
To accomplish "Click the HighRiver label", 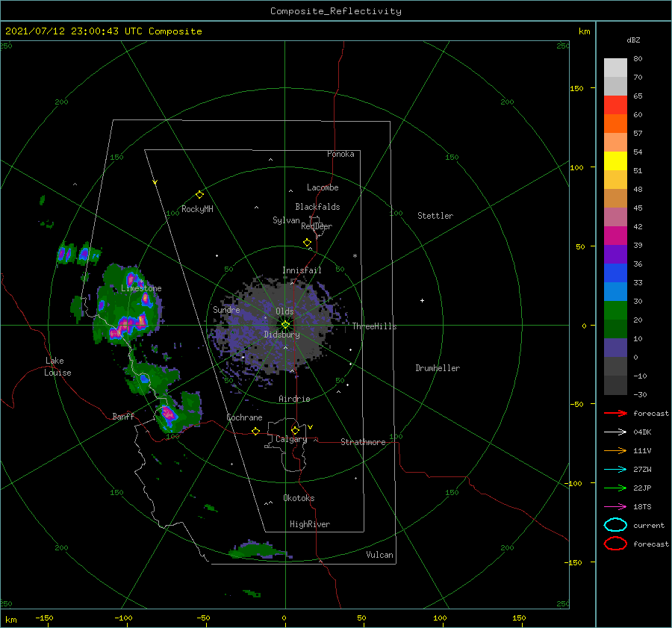I will (310, 524).
